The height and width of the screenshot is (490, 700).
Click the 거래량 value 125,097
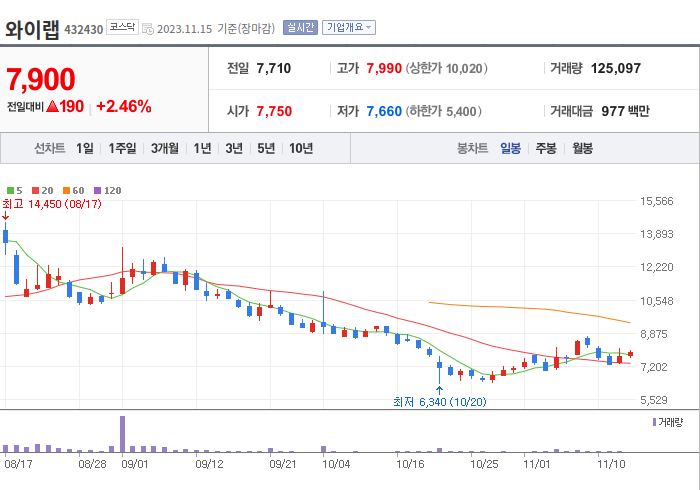tap(616, 68)
